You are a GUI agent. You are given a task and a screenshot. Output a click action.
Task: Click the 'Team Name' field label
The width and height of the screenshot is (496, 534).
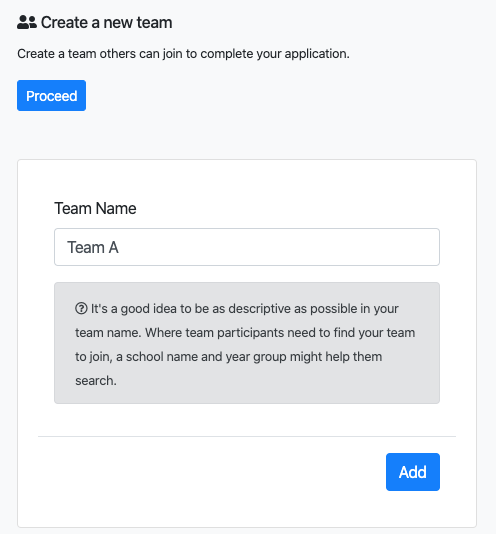pos(95,208)
